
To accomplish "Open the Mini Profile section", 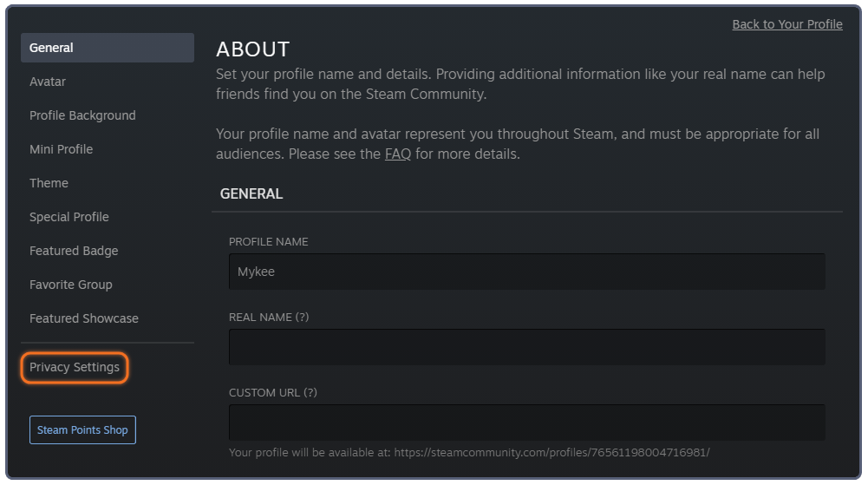I will pos(61,149).
